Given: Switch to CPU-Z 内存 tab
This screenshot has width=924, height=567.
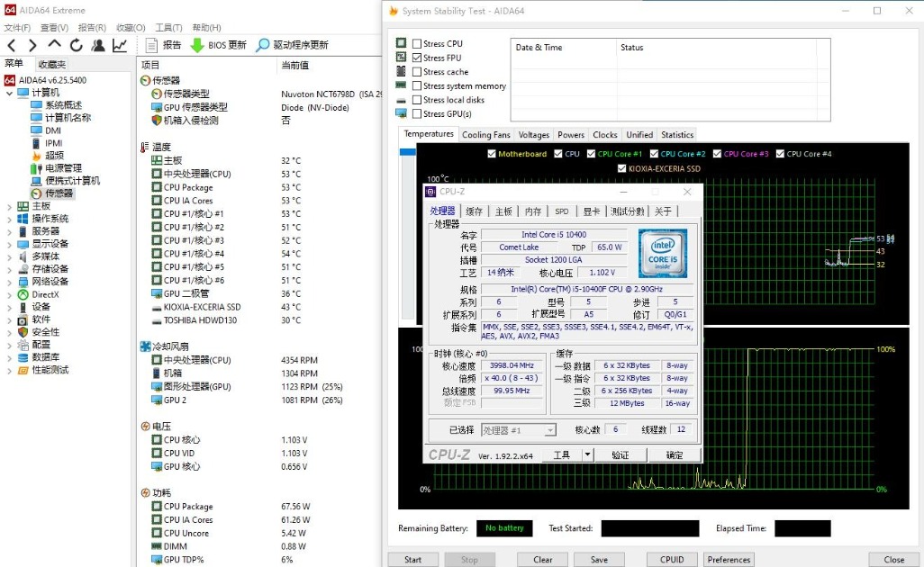Looking at the screenshot, I should pos(533,211).
